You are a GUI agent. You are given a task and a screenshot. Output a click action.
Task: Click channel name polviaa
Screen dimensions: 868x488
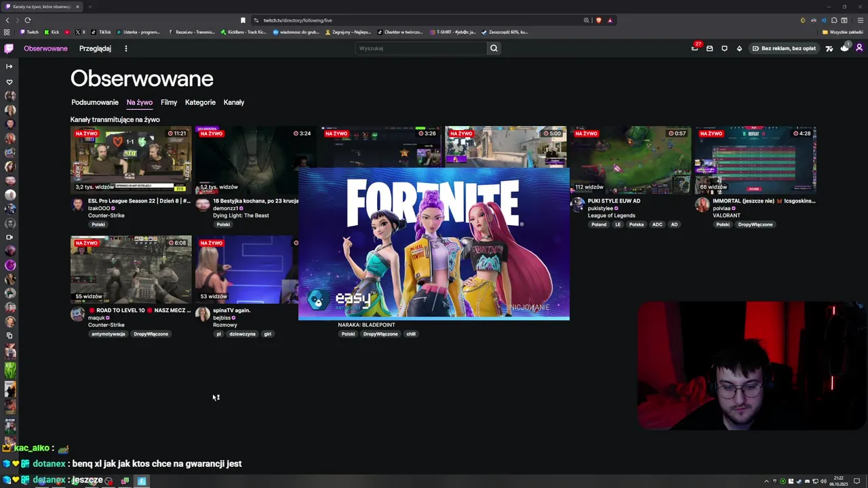tap(722, 208)
